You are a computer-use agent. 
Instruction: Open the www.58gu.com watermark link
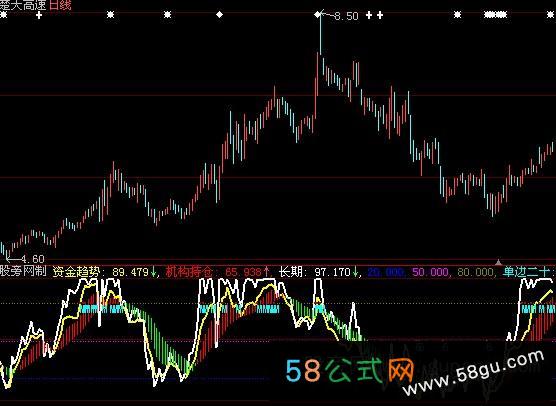pos(473,373)
